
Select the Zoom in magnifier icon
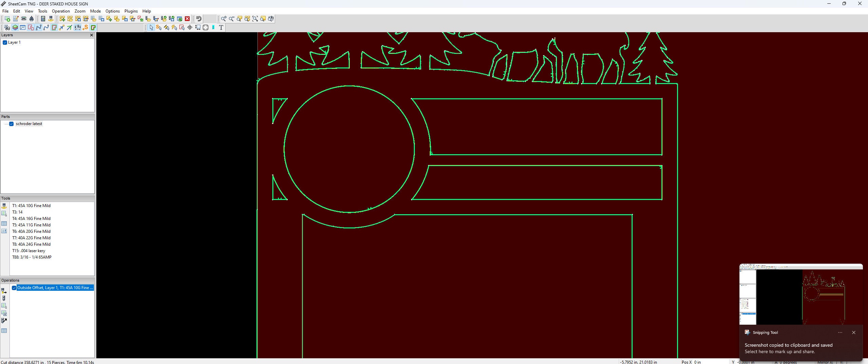click(223, 19)
